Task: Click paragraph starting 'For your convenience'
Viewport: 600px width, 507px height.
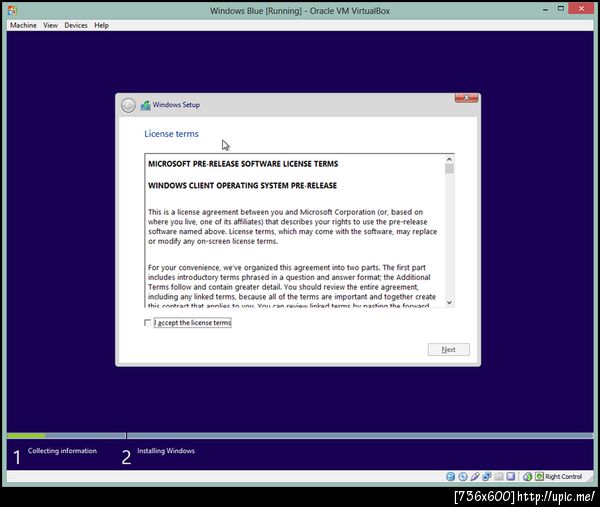Action: click(x=292, y=287)
